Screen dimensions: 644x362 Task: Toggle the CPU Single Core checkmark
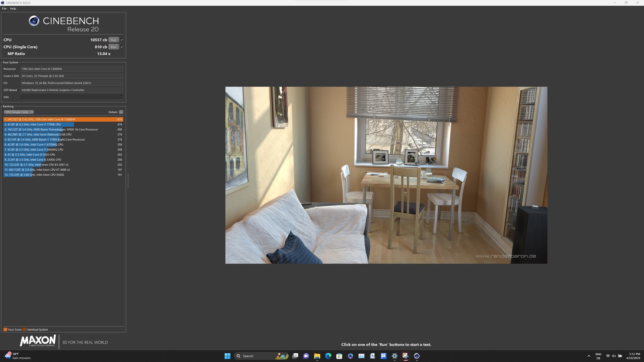click(122, 47)
